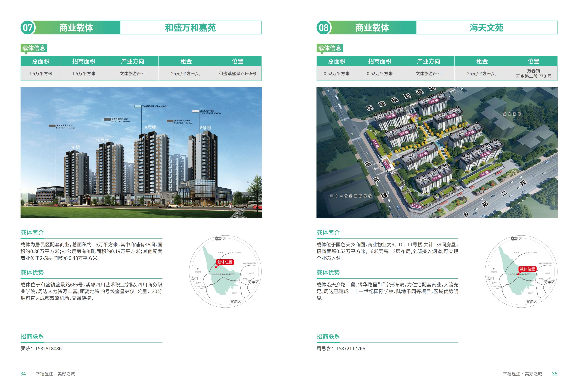Click the 9号楼 label in rendering
The width and height of the screenshot is (578, 392).
coord(151,127)
